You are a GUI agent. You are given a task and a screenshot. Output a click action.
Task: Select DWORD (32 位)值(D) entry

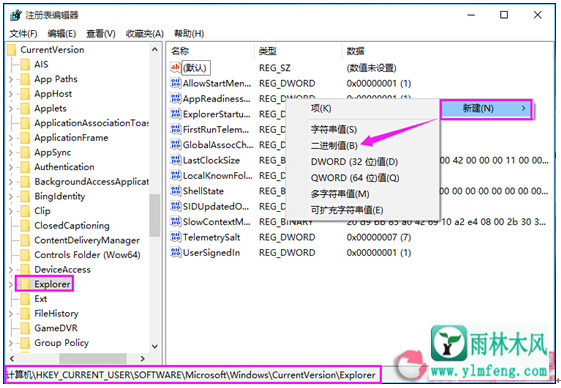354,162
